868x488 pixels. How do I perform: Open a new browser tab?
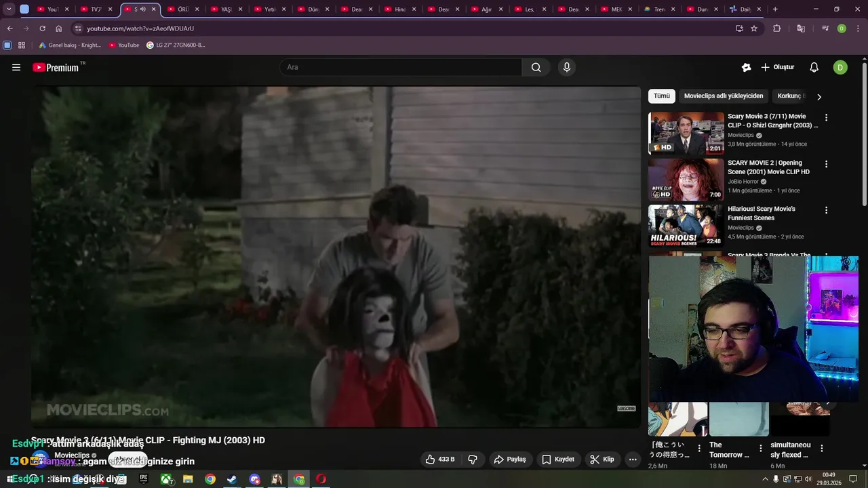click(775, 9)
